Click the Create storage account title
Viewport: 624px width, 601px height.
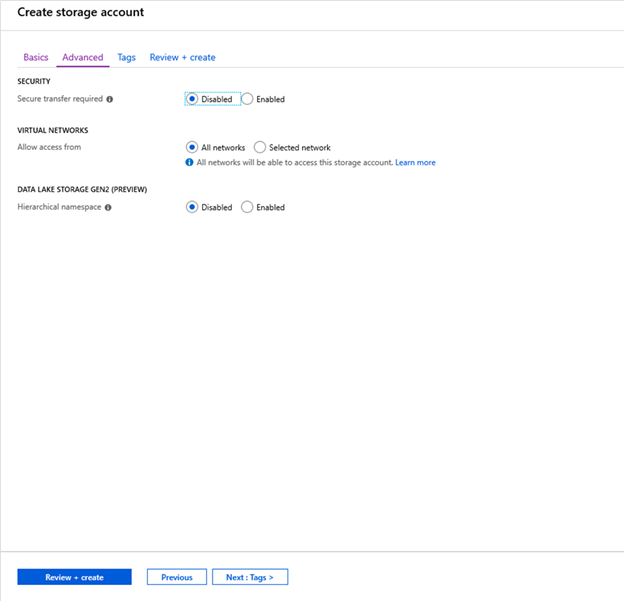81,12
